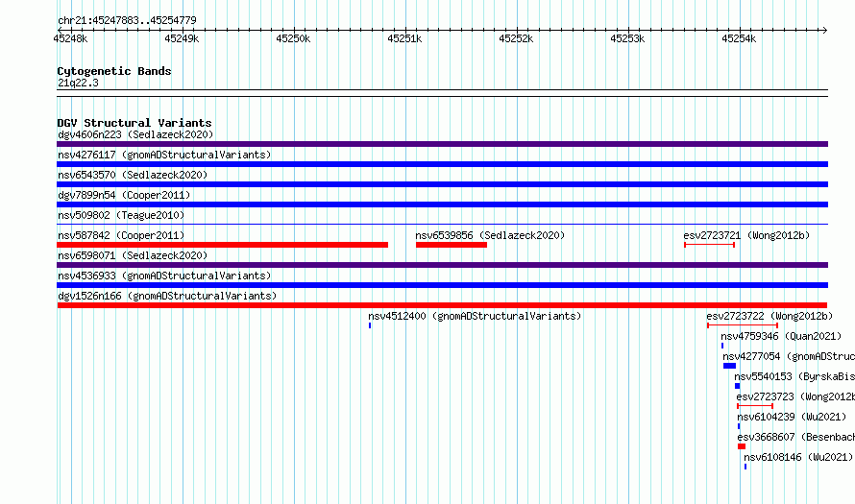The image size is (855, 504).
Task: Open variant dgv1526n166 gnomAD label
Action: coord(167,296)
